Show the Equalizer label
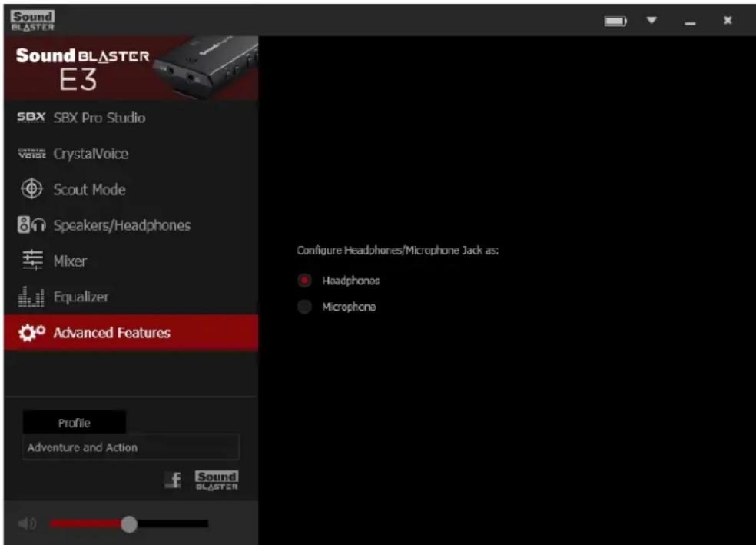756x545 pixels. tap(81, 297)
